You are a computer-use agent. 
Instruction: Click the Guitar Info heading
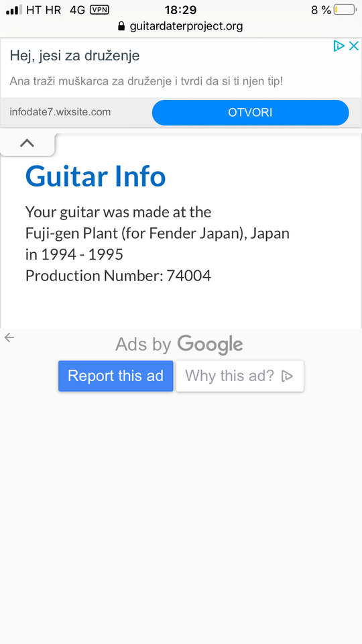pyautogui.click(x=96, y=176)
